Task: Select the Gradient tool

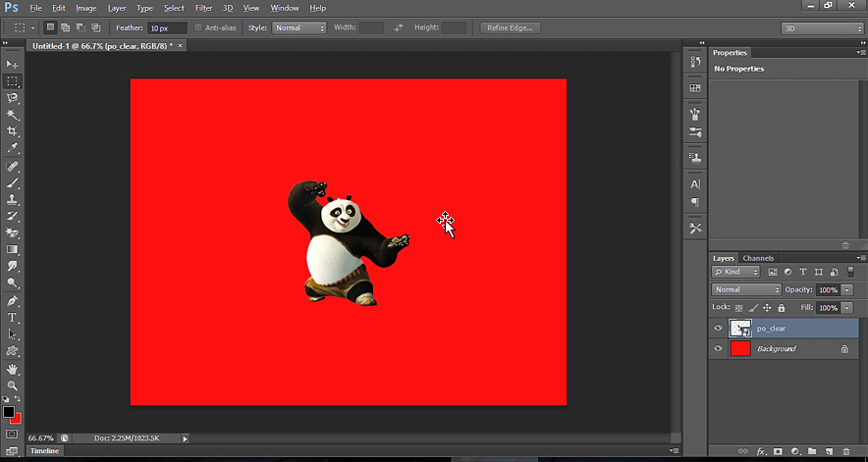Action: (x=12, y=249)
